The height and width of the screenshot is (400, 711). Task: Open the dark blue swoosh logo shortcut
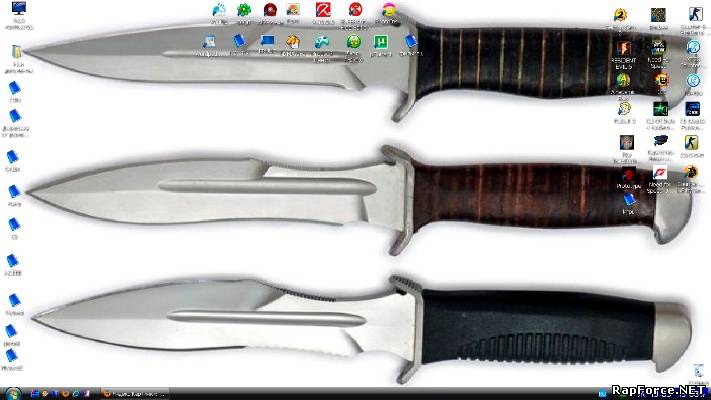pos(660,141)
